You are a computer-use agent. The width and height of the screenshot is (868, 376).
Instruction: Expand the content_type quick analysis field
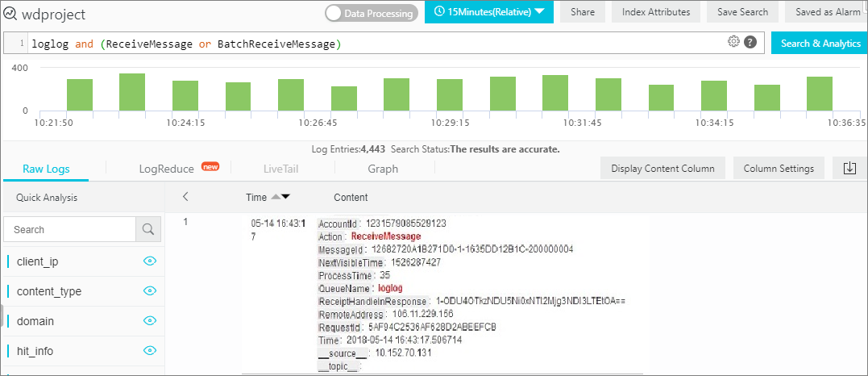[x=49, y=291]
